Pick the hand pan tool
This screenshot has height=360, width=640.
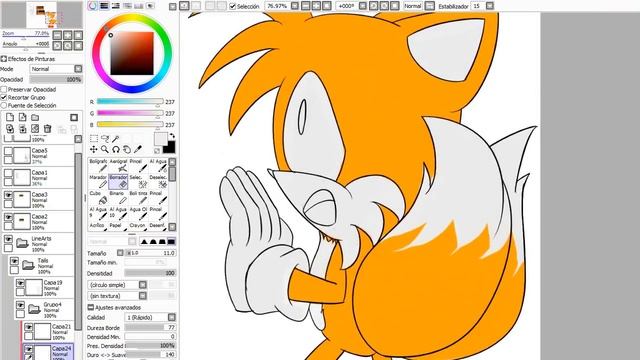[x=127, y=149]
